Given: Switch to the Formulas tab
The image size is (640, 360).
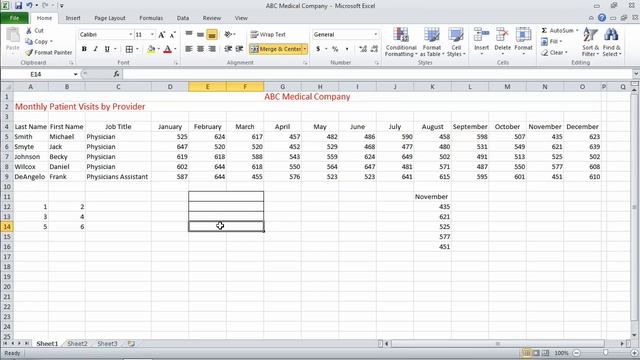Looking at the screenshot, I should (x=151, y=18).
